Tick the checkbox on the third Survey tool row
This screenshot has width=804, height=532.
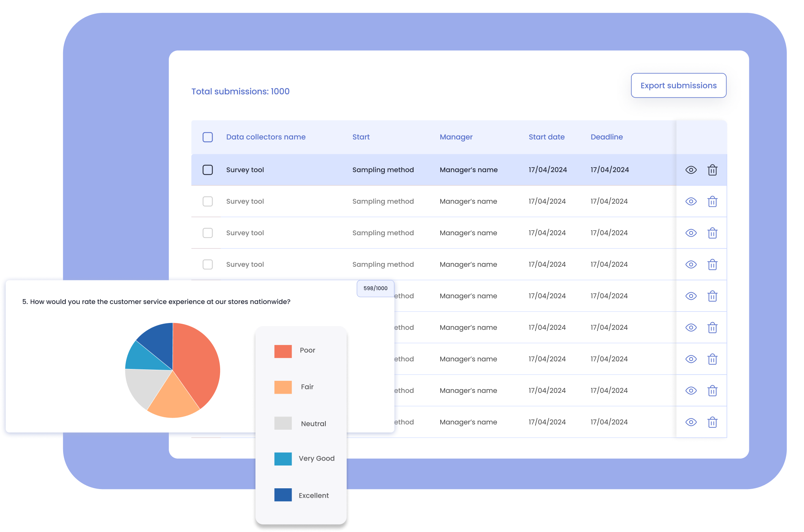[208, 233]
